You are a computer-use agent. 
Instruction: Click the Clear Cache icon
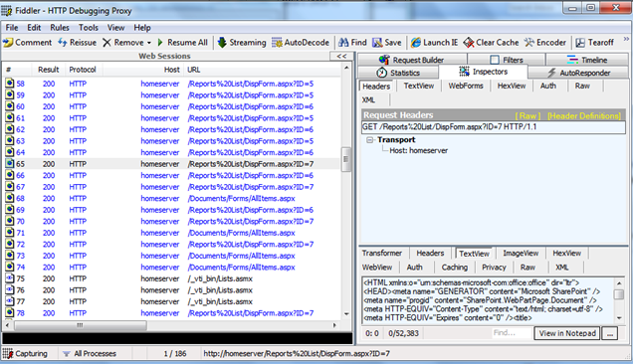(x=469, y=43)
